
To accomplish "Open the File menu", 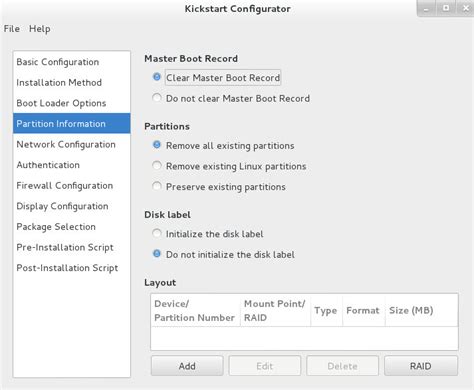I will [x=12, y=29].
